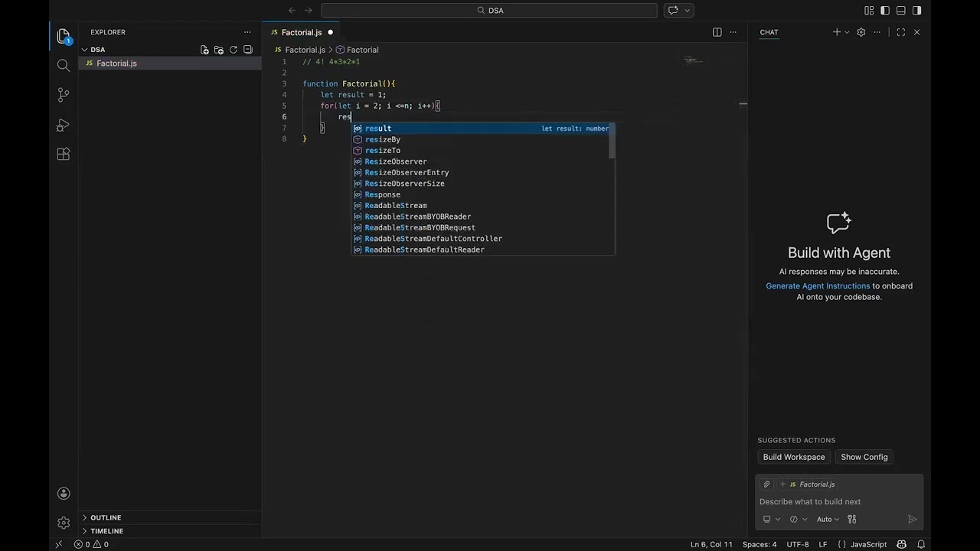Open the Extensions view

coord(64,154)
